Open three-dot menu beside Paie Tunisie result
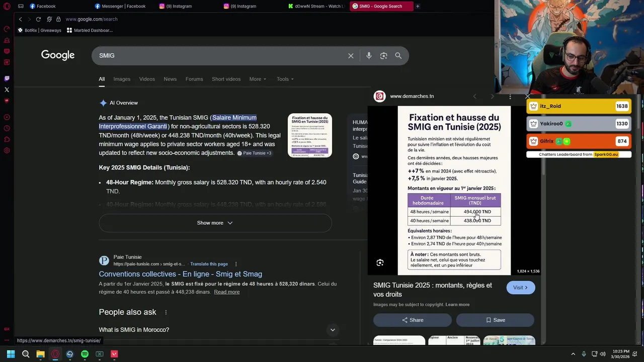 tap(236, 264)
